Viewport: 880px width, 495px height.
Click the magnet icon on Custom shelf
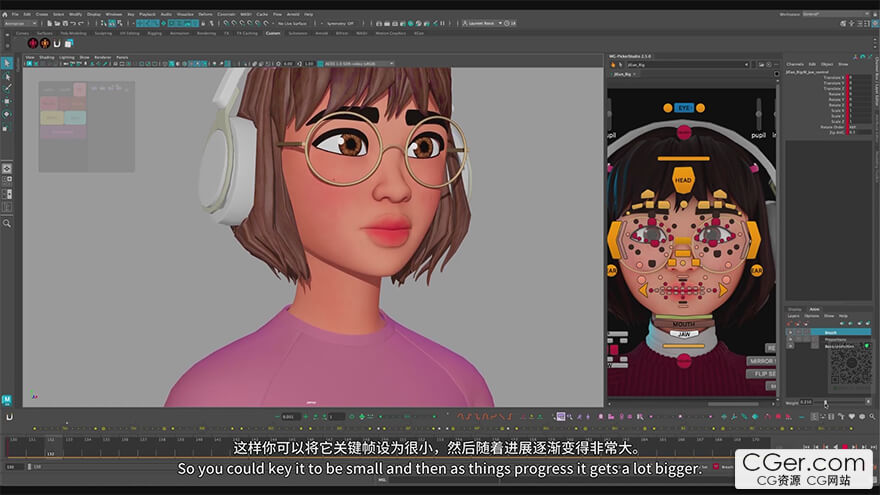[58, 43]
